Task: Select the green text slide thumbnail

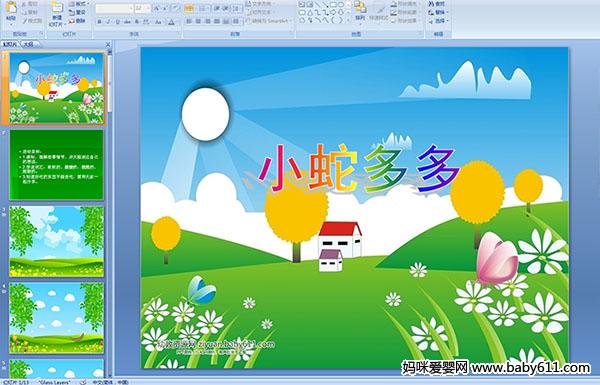Action: coord(57,165)
